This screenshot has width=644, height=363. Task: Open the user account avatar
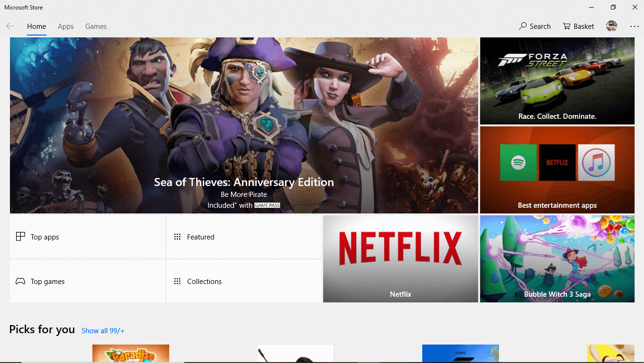(x=612, y=27)
